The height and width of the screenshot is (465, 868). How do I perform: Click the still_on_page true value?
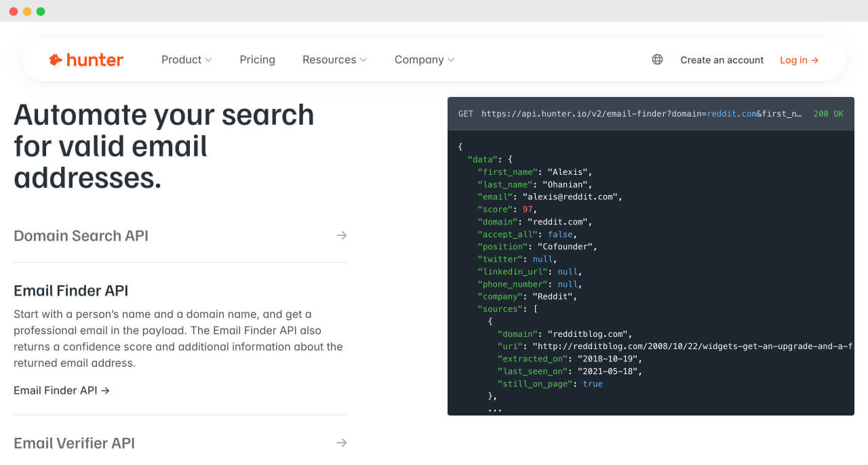(x=593, y=384)
